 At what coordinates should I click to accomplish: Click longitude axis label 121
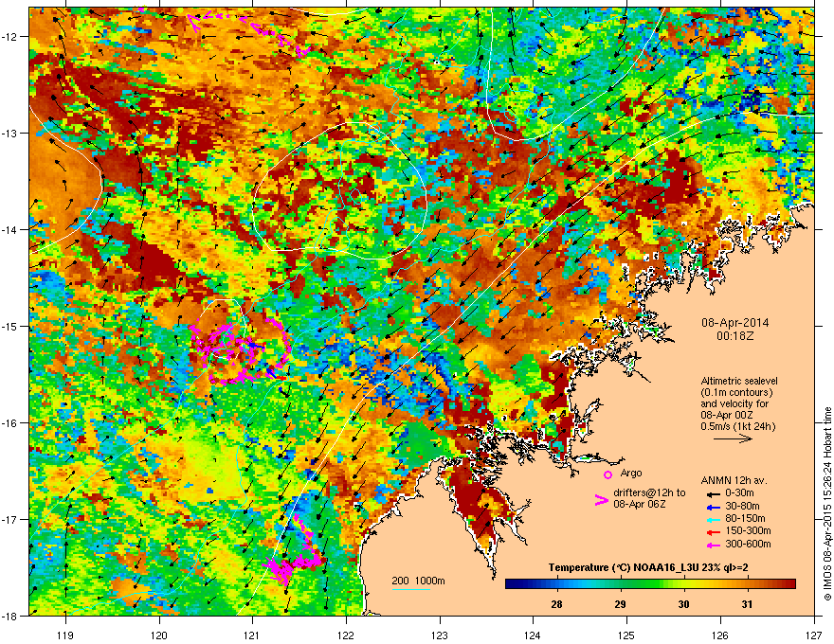point(252,635)
